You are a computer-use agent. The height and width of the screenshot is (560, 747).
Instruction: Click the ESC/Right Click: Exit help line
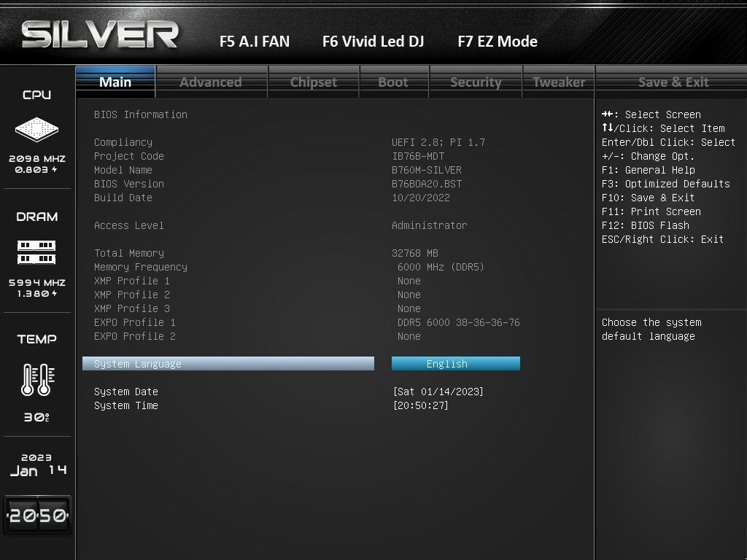(x=662, y=239)
